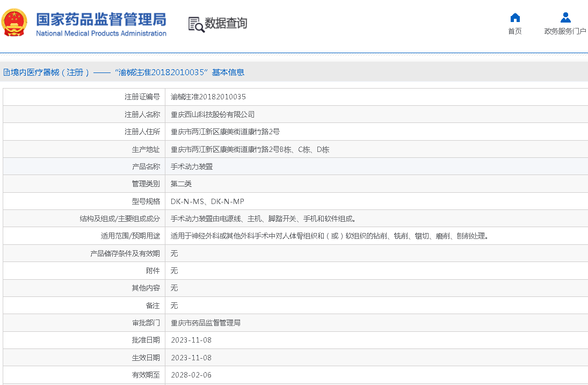Click the 数据查询 magnifier document icon
The height and width of the screenshot is (385, 588).
[196, 24]
